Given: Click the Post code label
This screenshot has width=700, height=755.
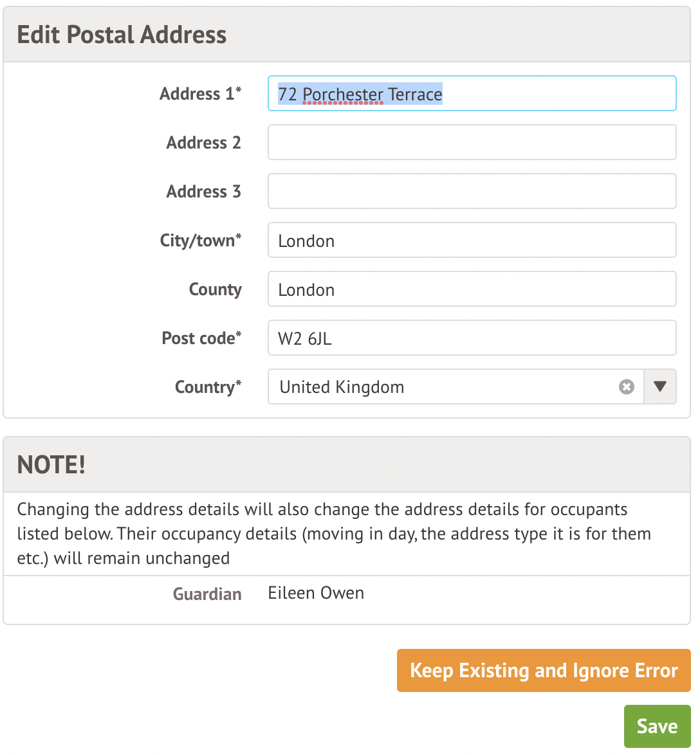Looking at the screenshot, I should (x=201, y=338).
